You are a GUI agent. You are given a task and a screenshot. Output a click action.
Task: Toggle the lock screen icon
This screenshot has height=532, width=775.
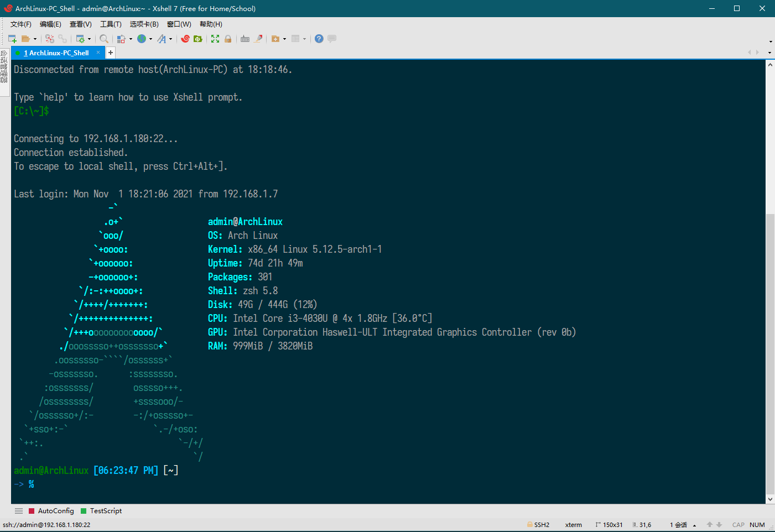click(227, 39)
